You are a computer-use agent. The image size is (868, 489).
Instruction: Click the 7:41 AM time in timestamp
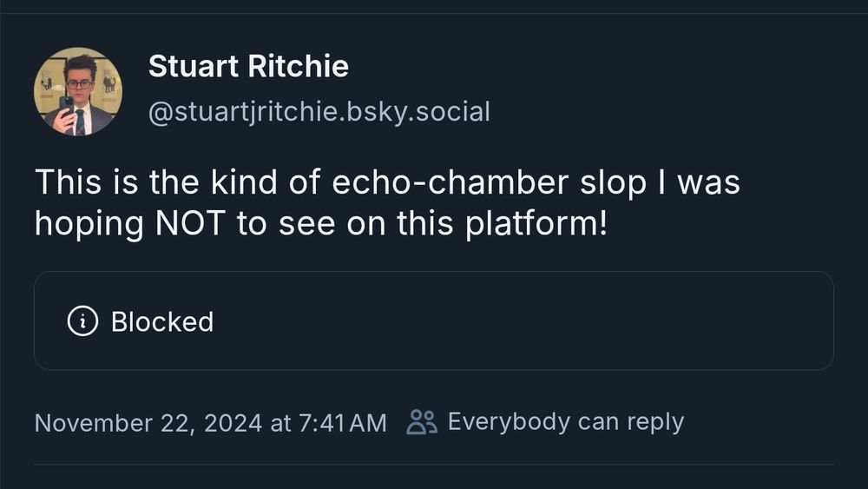pyautogui.click(x=342, y=423)
